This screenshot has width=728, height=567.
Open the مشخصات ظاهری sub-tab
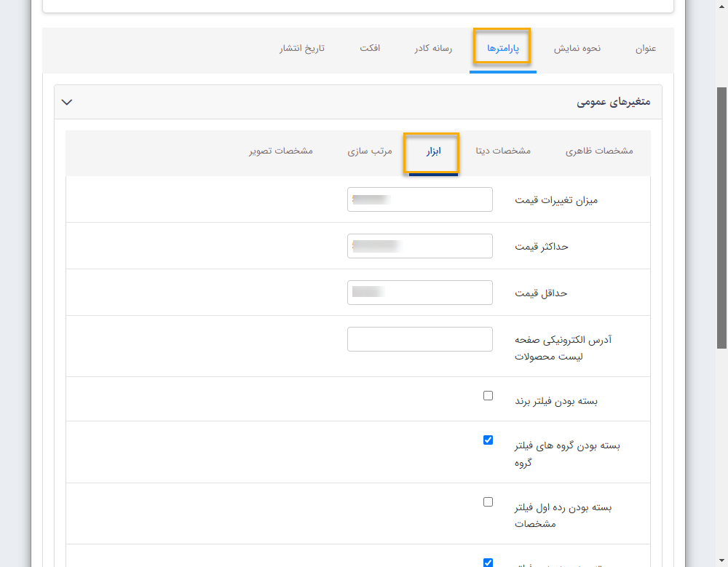click(599, 151)
